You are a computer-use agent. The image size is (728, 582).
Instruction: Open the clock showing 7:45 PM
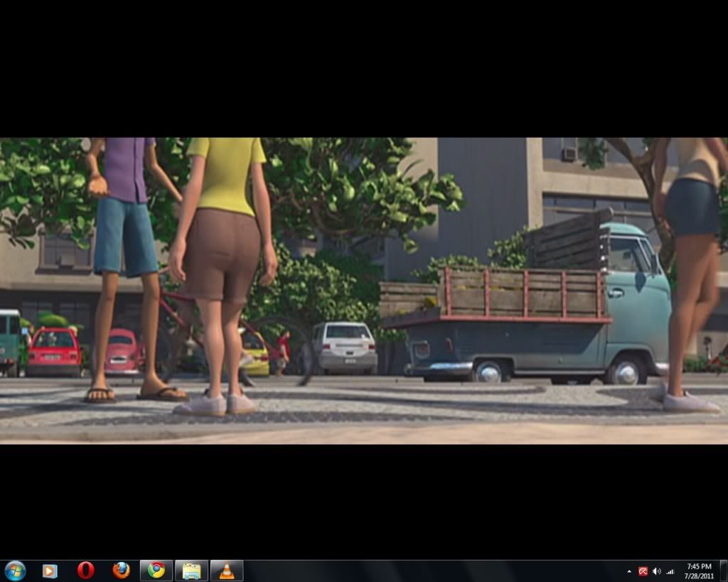click(x=698, y=571)
